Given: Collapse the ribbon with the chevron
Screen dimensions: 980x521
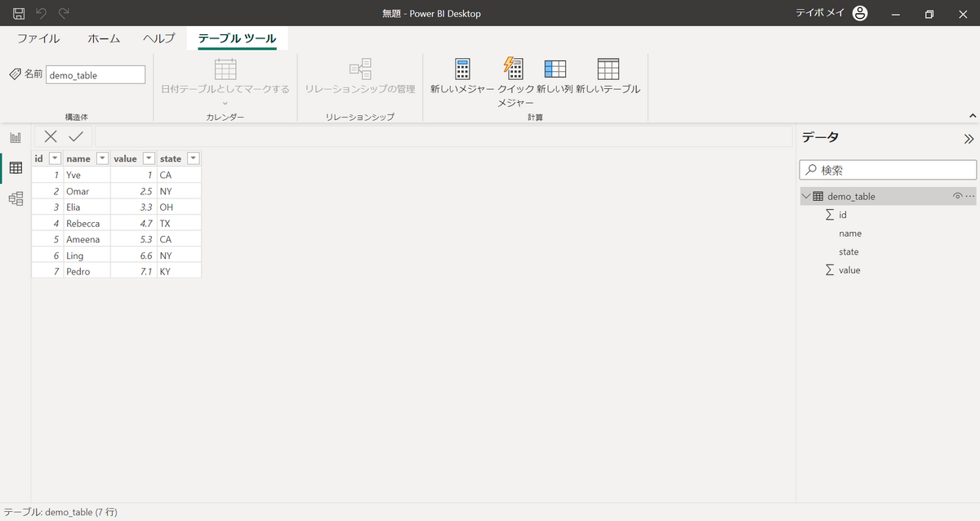Looking at the screenshot, I should [x=971, y=115].
